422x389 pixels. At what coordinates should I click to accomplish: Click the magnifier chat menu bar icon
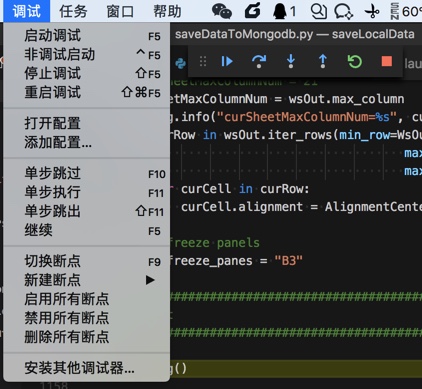click(x=319, y=11)
